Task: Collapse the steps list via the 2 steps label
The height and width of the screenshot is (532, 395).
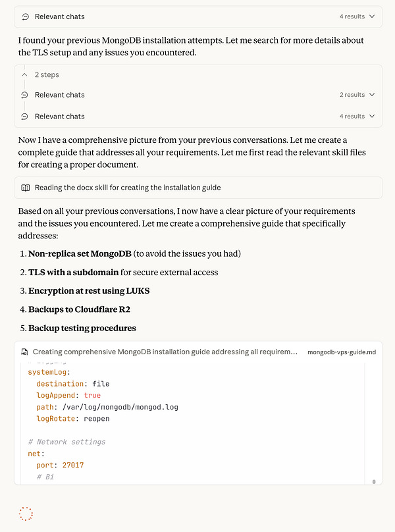Action: point(46,74)
